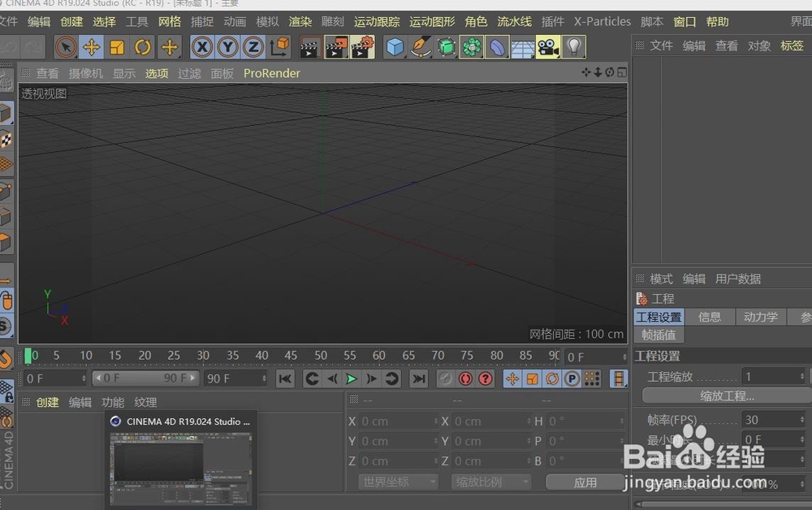Add a Light object

pyautogui.click(x=574, y=48)
